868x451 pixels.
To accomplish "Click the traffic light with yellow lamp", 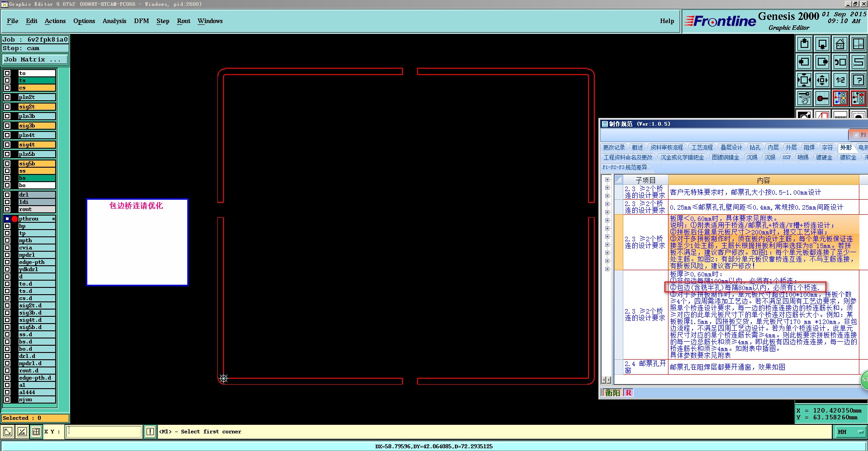I will tap(840, 98).
